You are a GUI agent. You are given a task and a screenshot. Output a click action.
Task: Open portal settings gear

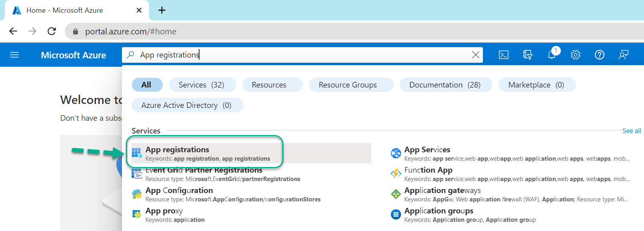576,55
